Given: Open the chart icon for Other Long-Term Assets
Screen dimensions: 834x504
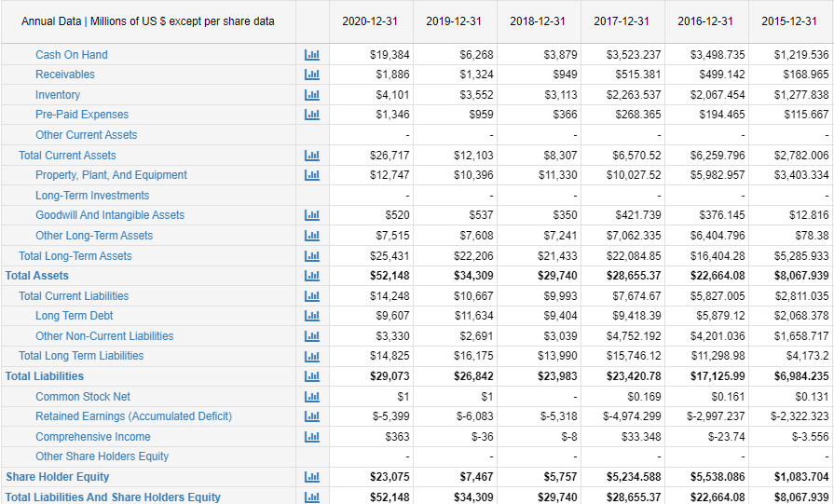Looking at the screenshot, I should 311,236.
